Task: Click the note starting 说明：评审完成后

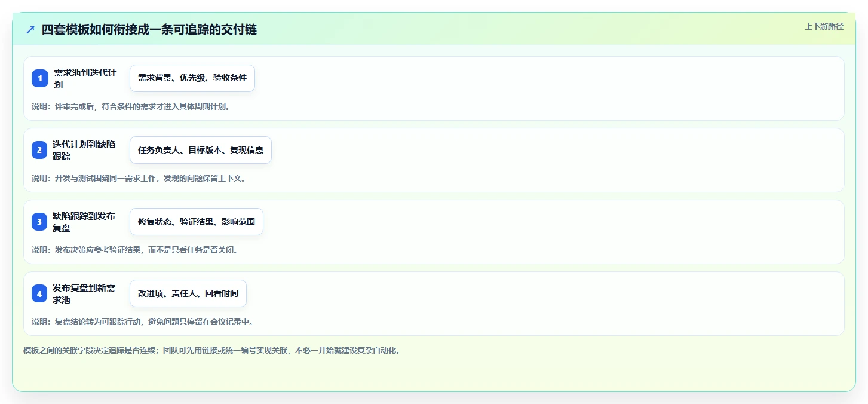Action: coord(131,106)
